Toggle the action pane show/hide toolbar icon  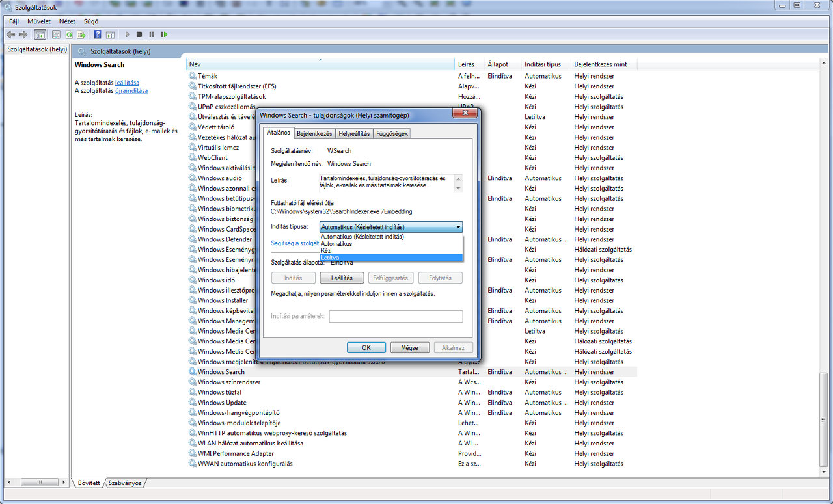pyautogui.click(x=110, y=34)
